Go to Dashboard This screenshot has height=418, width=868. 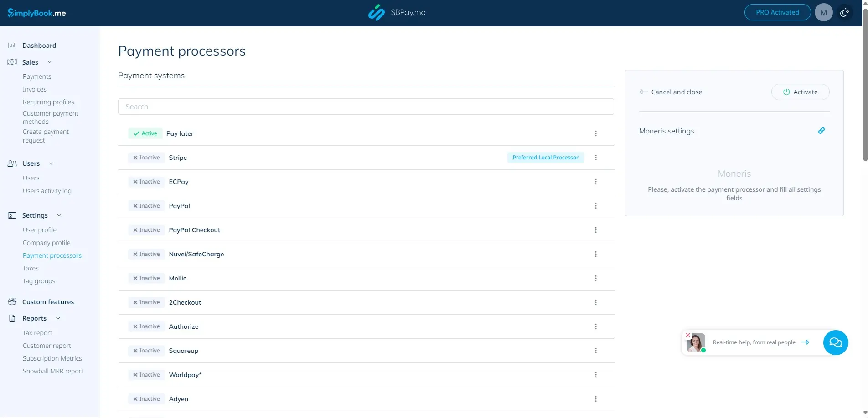pyautogui.click(x=39, y=46)
